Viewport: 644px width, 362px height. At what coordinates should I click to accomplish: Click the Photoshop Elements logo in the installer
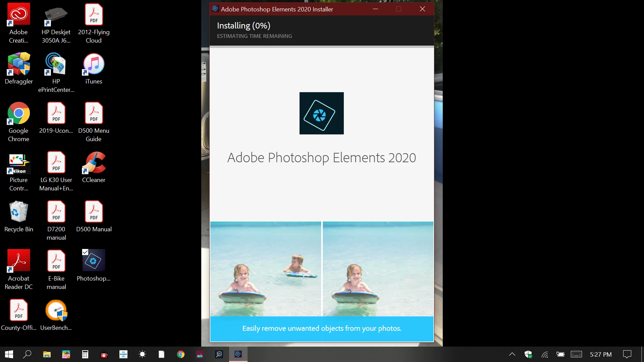coord(321,113)
